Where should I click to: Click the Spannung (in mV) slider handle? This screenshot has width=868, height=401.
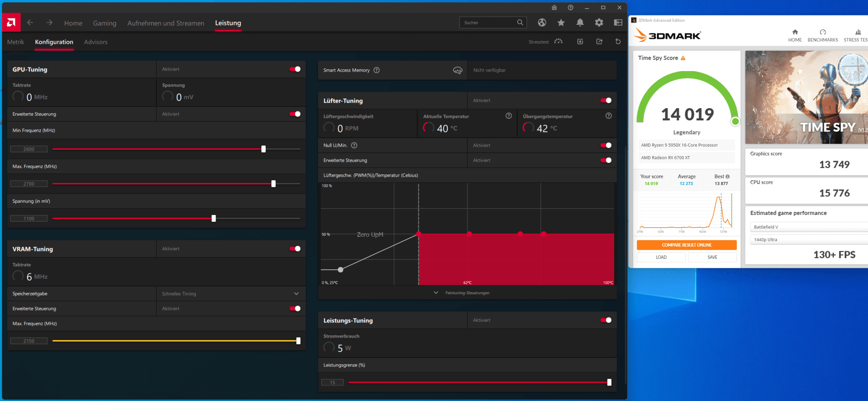pos(214,218)
